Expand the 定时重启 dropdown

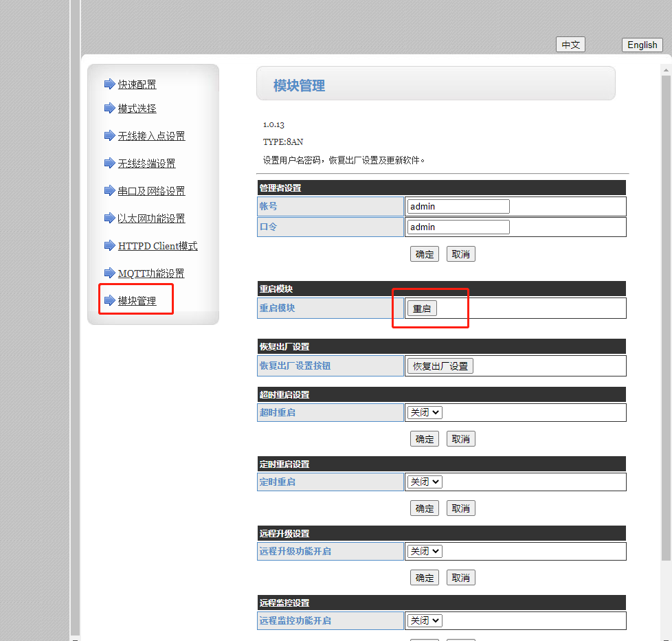(425, 482)
